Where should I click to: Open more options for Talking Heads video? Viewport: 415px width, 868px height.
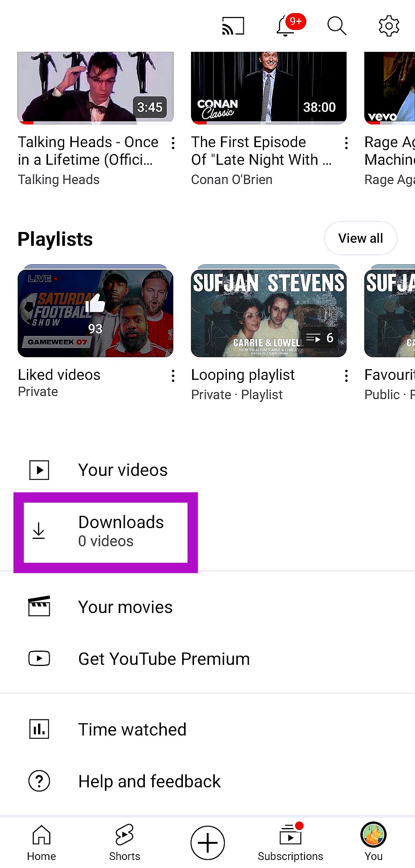tap(173, 143)
